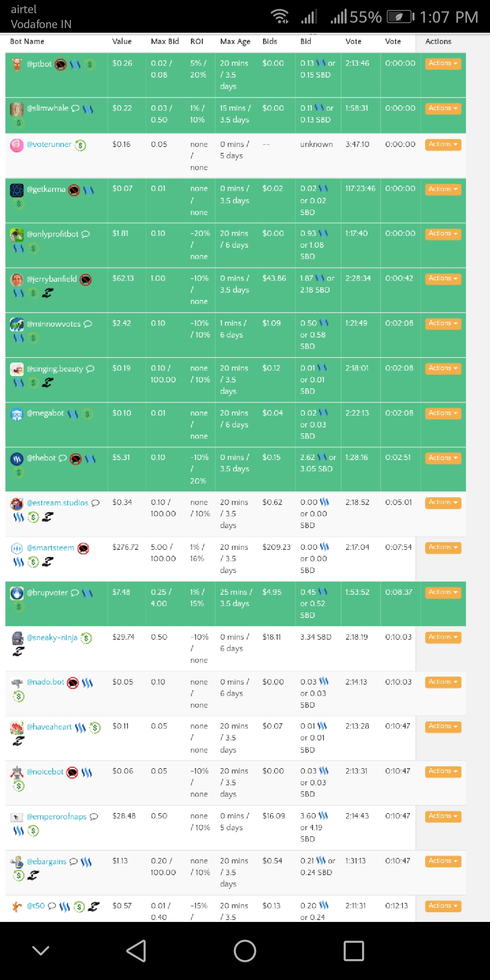
Task: Click the SBD dollar icon beside @voterunner
Action: [x=80, y=145]
